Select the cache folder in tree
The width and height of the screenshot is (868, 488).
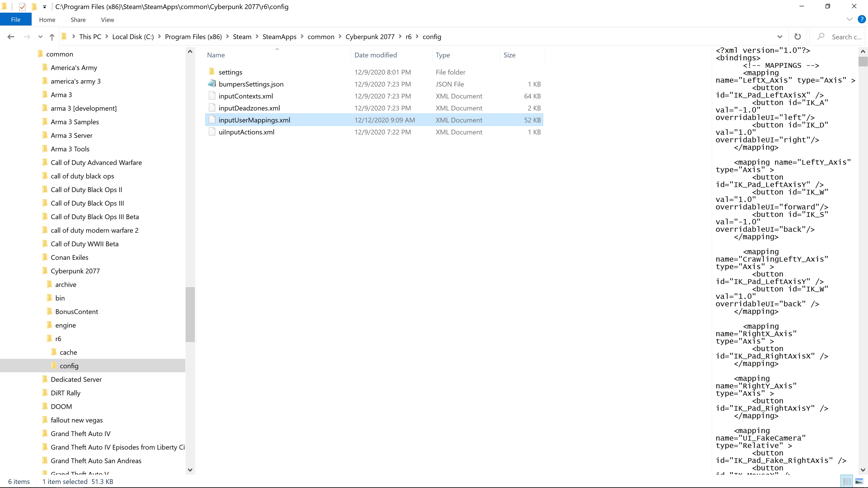(68, 352)
